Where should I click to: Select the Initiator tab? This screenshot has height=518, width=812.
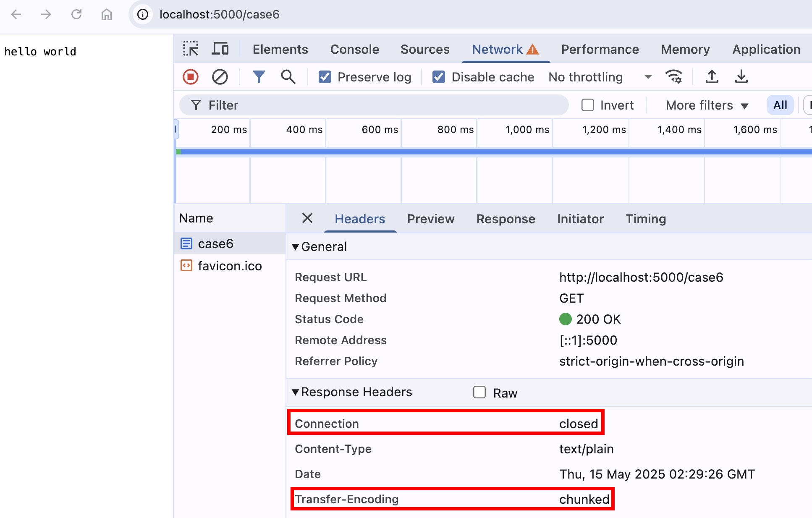click(x=580, y=219)
